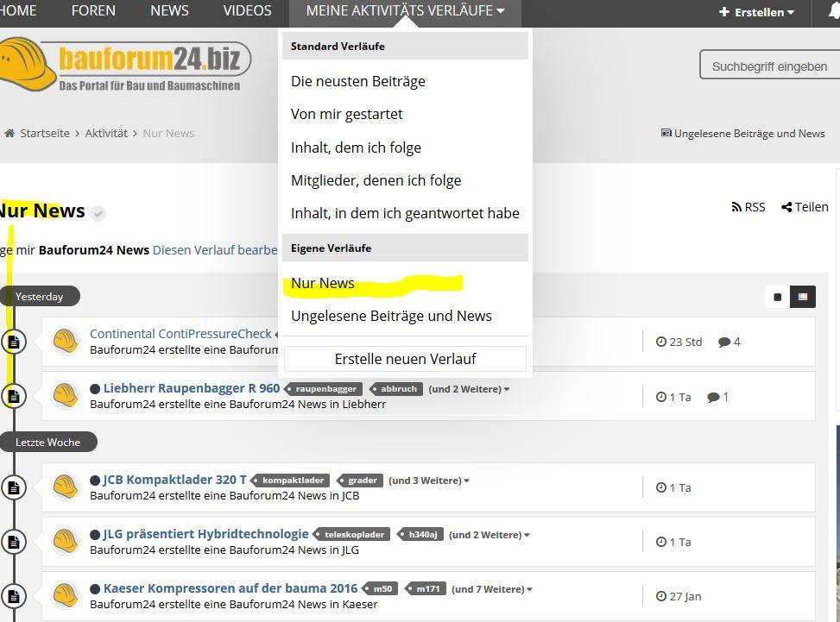Viewport: 840px width, 622px height.
Task: Click the notification bell icon at top right
Action: [x=834, y=12]
